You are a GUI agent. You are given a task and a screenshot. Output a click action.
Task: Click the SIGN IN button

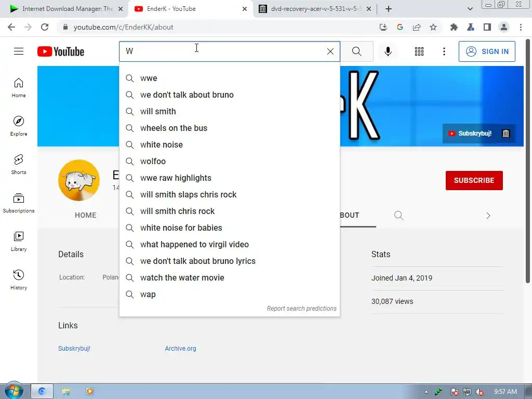click(x=487, y=51)
